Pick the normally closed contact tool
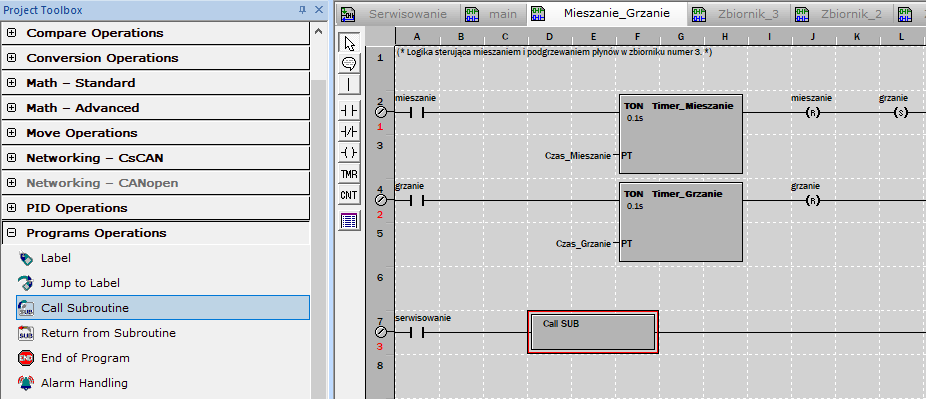 click(350, 132)
